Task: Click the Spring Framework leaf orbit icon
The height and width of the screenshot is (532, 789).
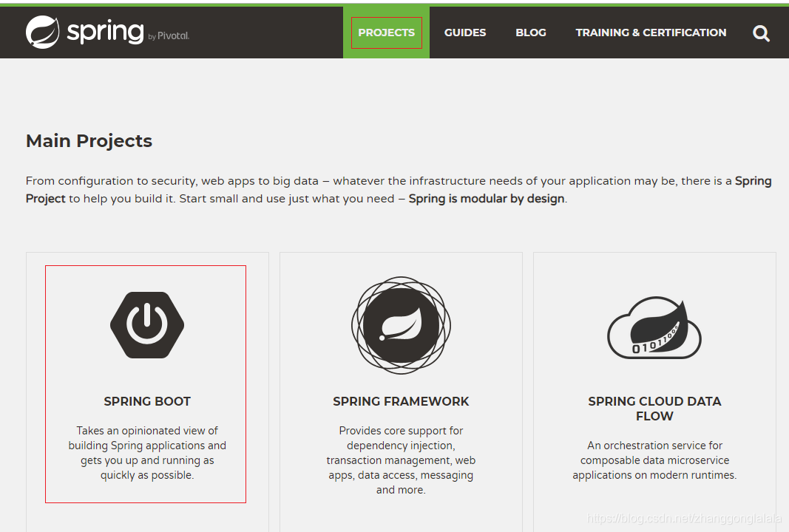Action: click(401, 325)
